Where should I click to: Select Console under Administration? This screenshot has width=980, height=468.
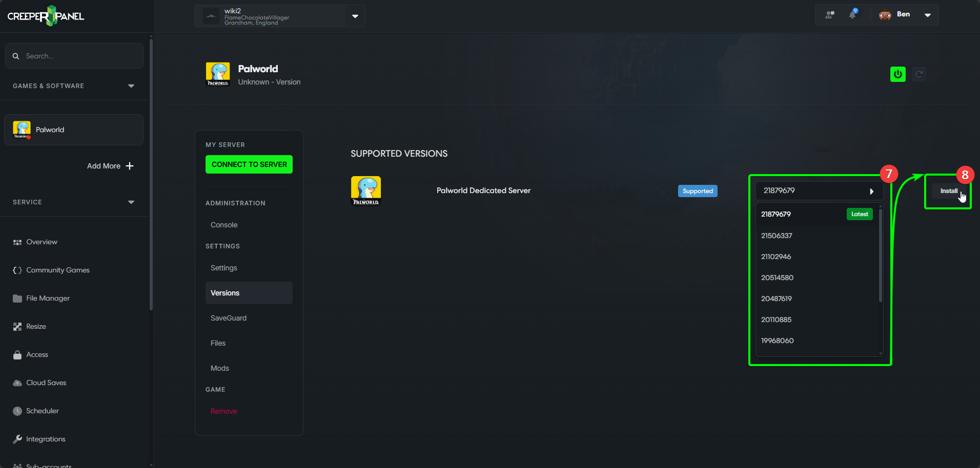(224, 224)
